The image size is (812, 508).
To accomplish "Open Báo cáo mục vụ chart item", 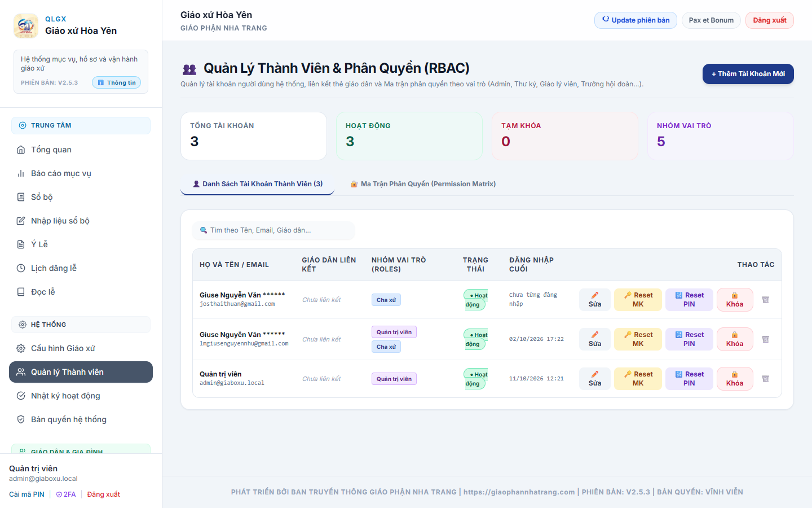I will 81,173.
